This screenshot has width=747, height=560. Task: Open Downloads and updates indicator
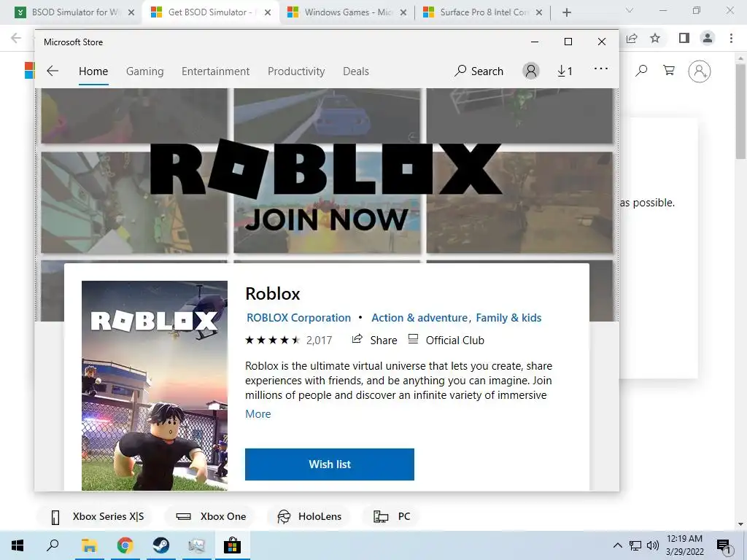coord(565,71)
